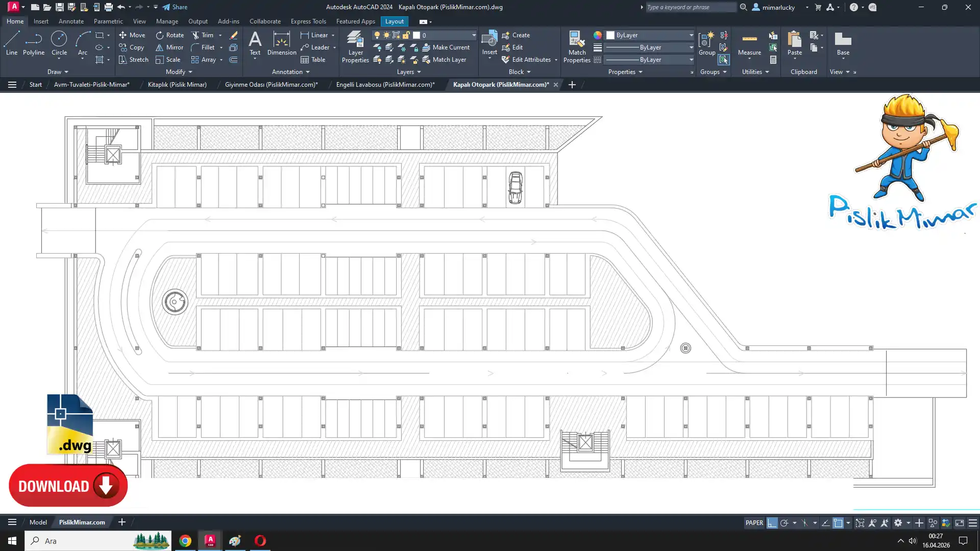Viewport: 980px width, 551px height.
Task: Click the Make Current layer button
Action: pos(446,47)
